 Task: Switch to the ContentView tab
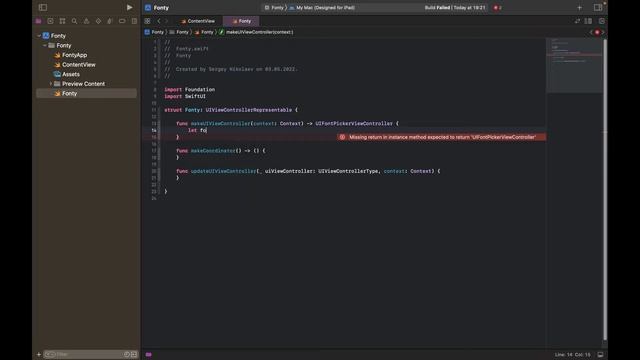point(198,21)
